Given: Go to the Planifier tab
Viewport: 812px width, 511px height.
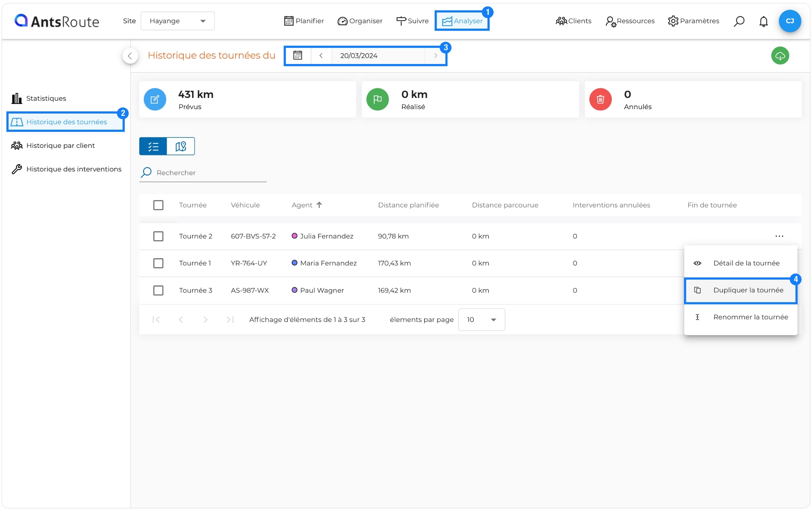Looking at the screenshot, I should (x=304, y=21).
